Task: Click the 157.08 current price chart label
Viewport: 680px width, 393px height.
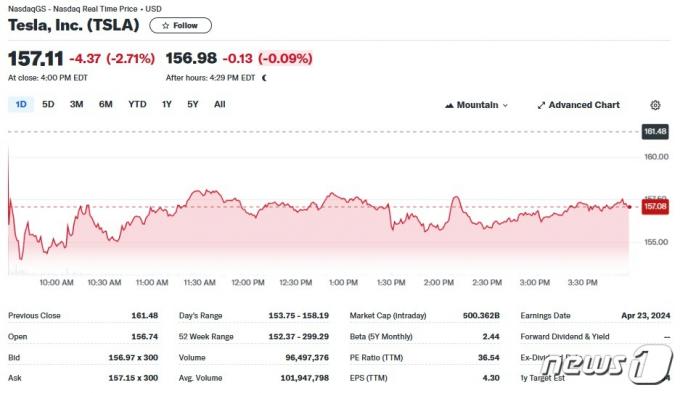Action: [x=655, y=206]
